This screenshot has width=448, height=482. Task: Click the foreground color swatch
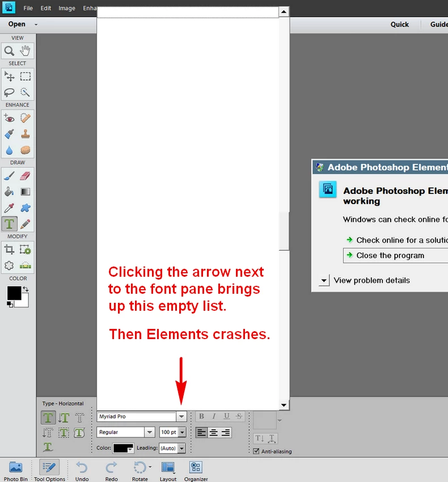(x=14, y=293)
